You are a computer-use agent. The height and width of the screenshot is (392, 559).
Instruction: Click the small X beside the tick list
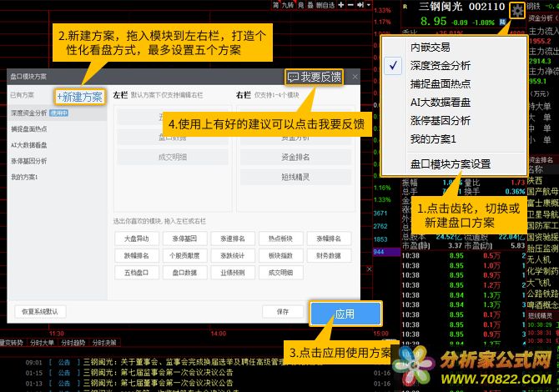pos(370,269)
